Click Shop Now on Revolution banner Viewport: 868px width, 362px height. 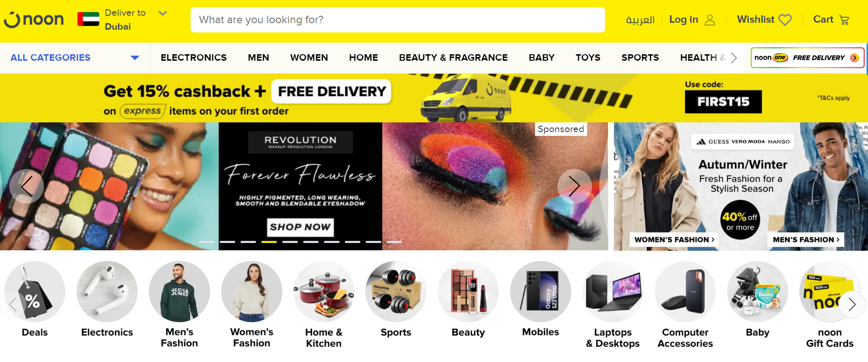[300, 227]
